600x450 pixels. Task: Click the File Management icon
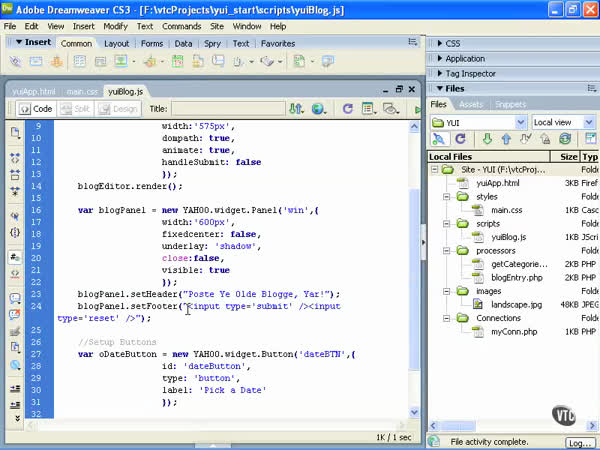(296, 109)
